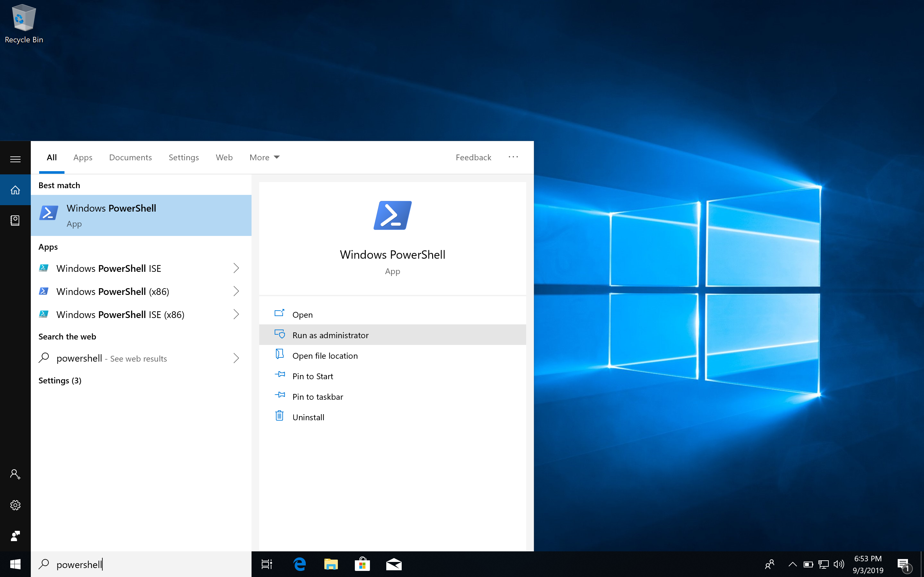Screen dimensions: 924x577
Task: Open the Mail app from taskbar
Action: (394, 564)
